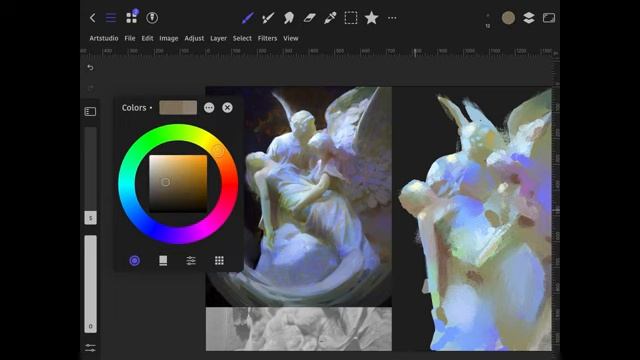Open the star favorites tool
The width and height of the screenshot is (640, 360).
tap(371, 18)
